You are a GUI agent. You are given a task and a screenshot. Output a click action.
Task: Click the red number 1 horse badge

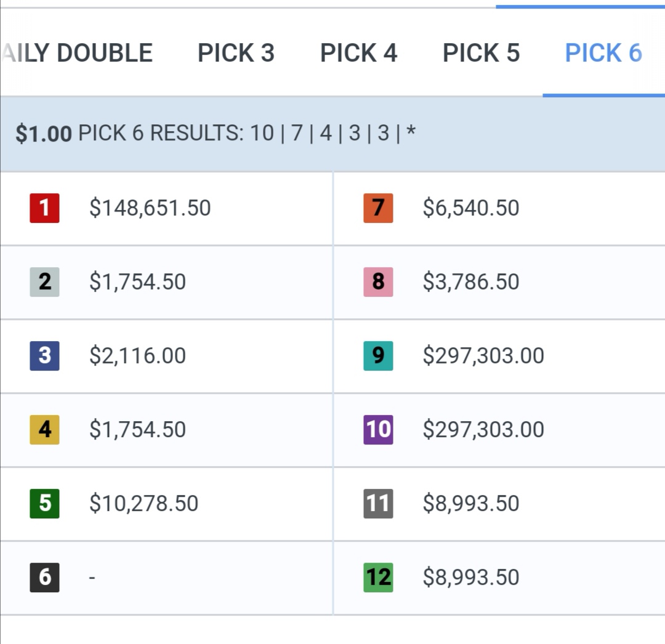coord(44,207)
